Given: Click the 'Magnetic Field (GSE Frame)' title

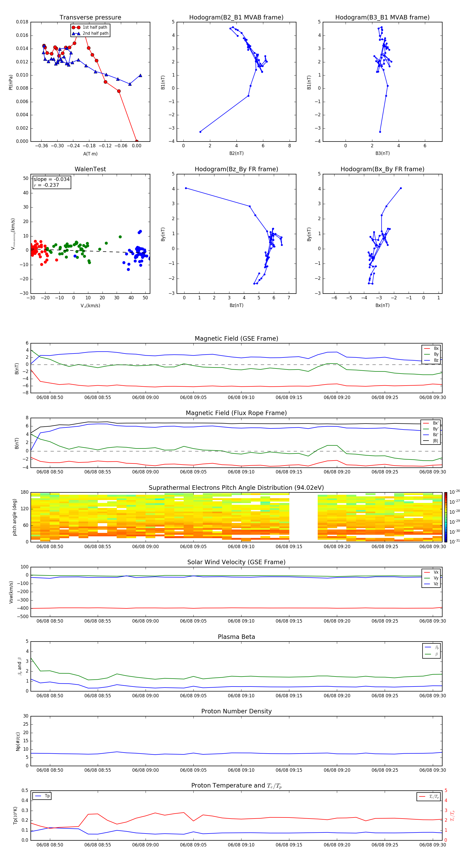Looking at the screenshot, I should pos(236,338).
